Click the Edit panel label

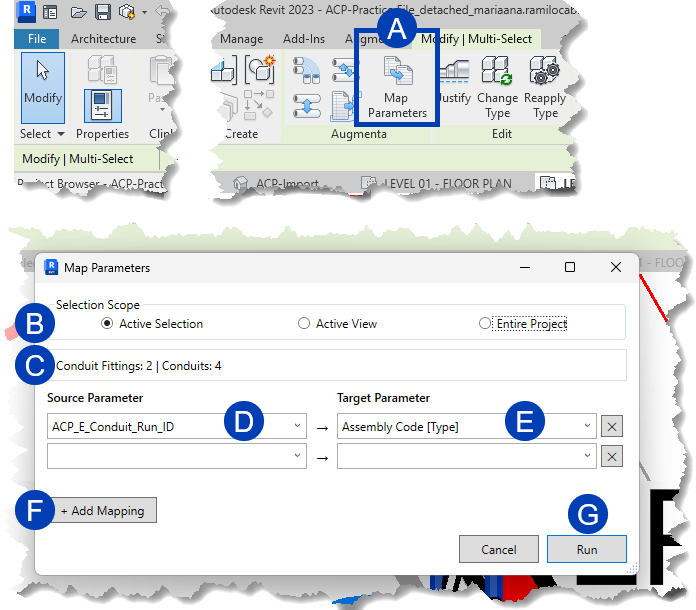pyautogui.click(x=502, y=134)
